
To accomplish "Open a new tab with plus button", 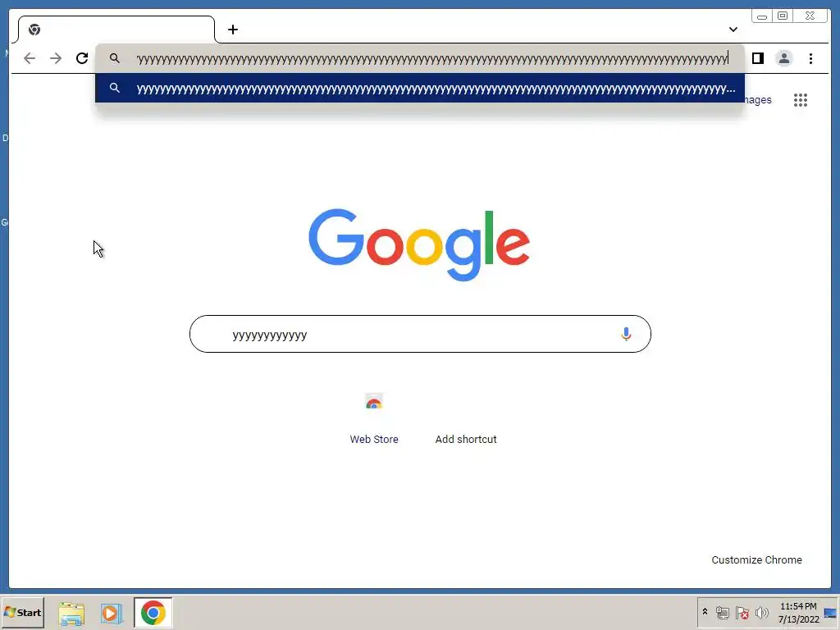I will coord(232,30).
